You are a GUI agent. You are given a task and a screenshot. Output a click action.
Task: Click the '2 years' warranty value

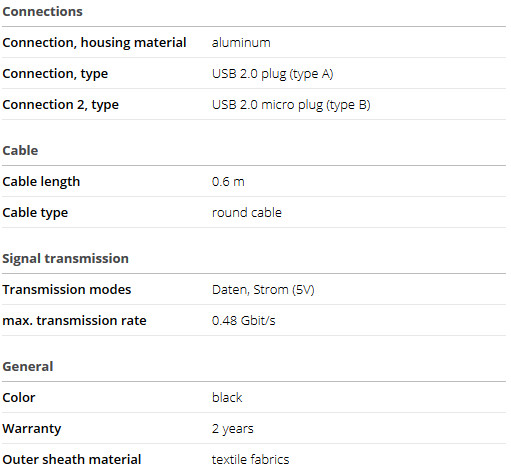pos(233,429)
